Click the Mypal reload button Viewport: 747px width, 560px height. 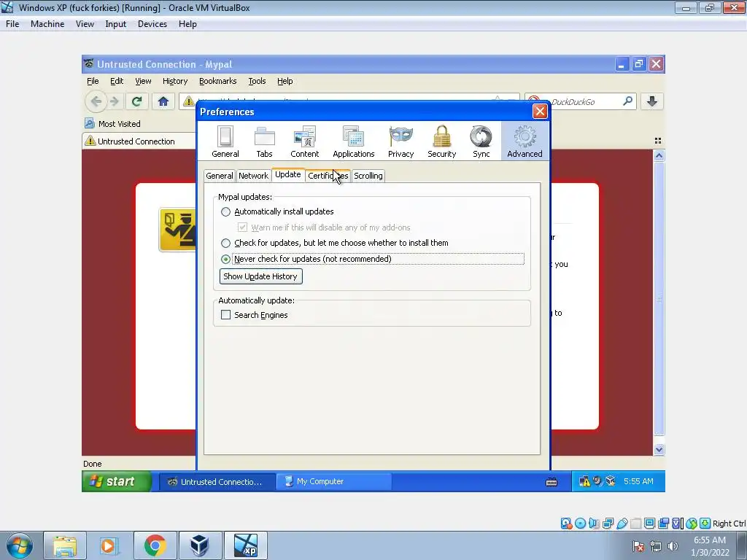[136, 101]
